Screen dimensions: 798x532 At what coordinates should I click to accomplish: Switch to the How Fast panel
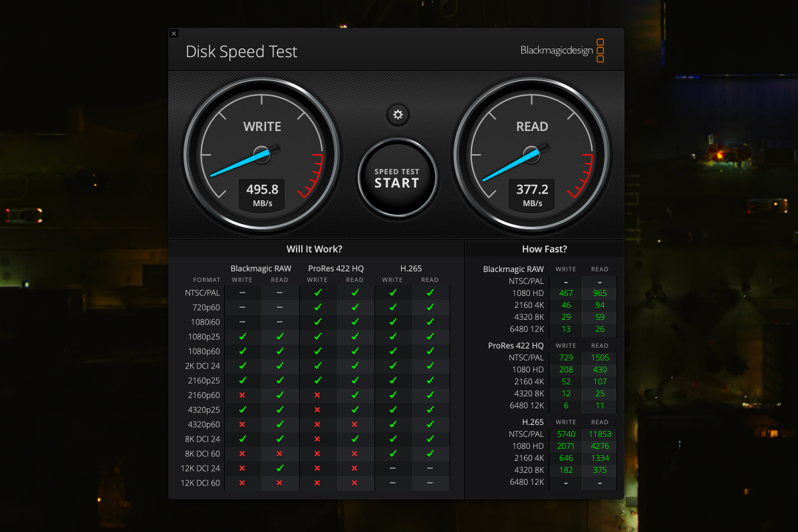(544, 248)
